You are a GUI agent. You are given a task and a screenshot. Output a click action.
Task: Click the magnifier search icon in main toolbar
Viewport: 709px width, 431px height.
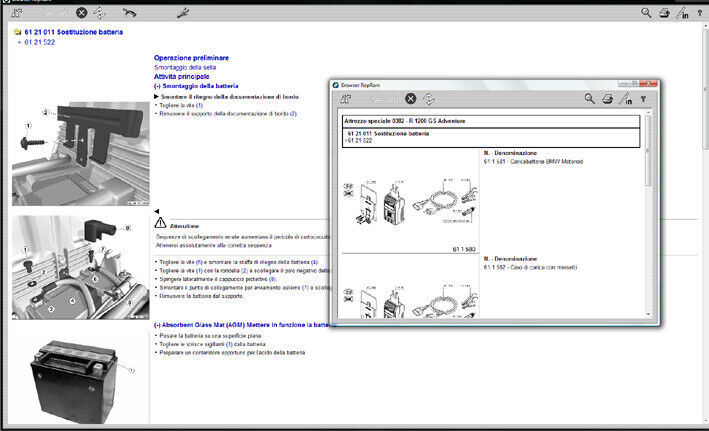click(x=646, y=13)
